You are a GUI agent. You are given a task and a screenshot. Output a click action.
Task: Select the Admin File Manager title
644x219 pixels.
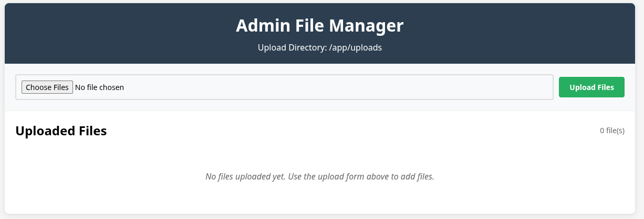[x=319, y=26]
